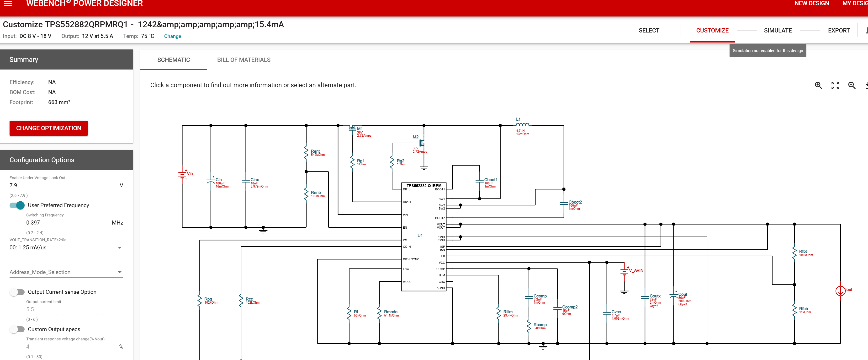Enable Output Current sense Option toggle

coord(17,292)
